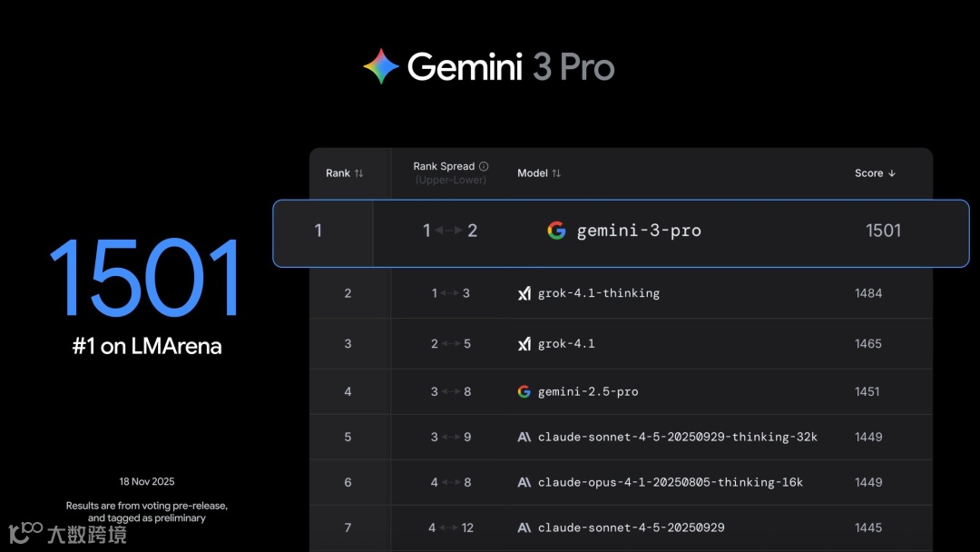980x552 pixels.
Task: Click rank spread 1 to 3 cell
Action: coord(451,293)
